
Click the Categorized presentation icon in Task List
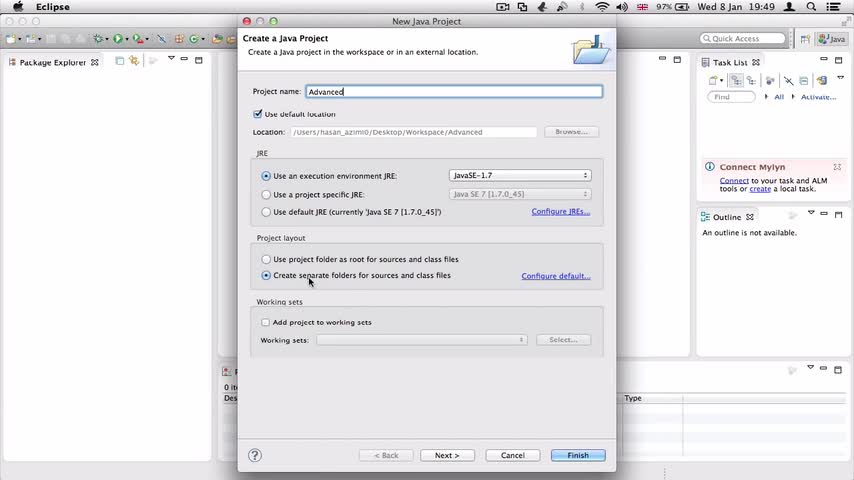point(736,81)
